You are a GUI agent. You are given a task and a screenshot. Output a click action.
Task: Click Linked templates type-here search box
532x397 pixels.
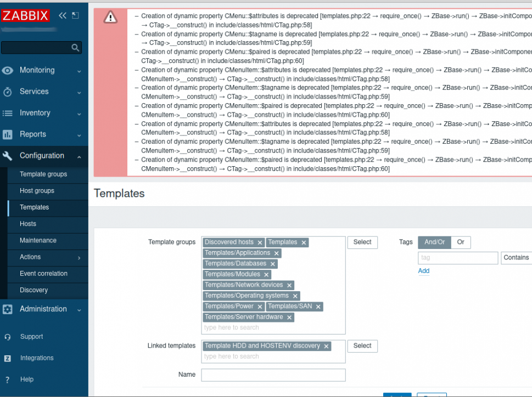tap(273, 356)
